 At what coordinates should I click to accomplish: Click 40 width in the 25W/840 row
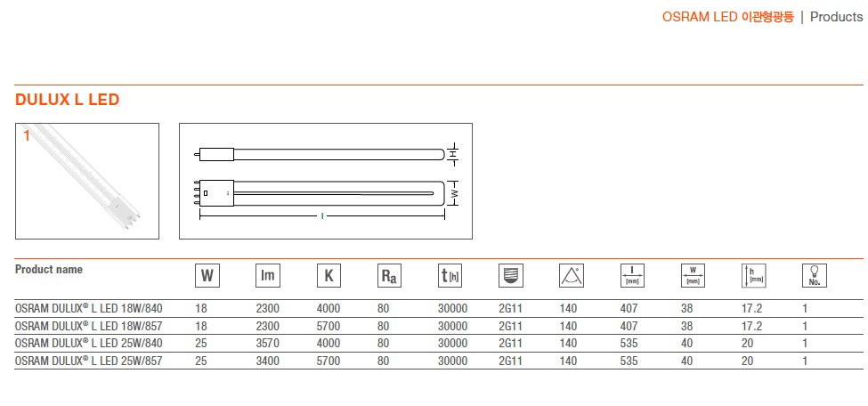[687, 344]
